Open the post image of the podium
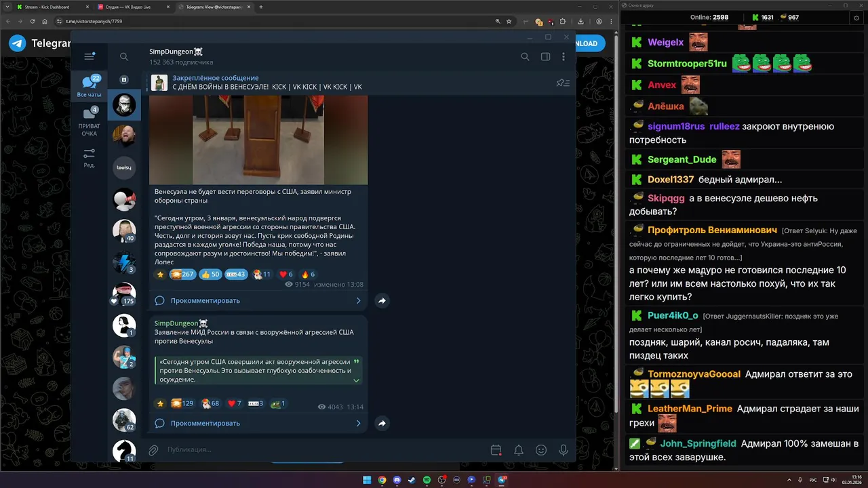Screen dimensions: 868x488 click(x=258, y=140)
